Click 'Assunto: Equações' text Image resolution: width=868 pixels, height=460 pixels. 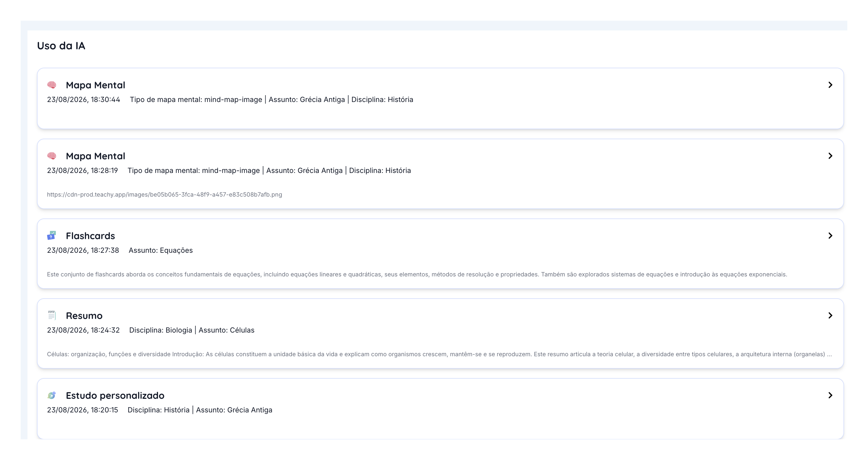click(161, 250)
